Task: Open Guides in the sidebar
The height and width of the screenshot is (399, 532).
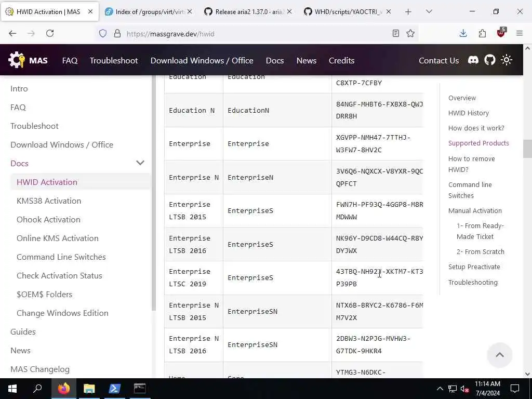Action: 23,331
